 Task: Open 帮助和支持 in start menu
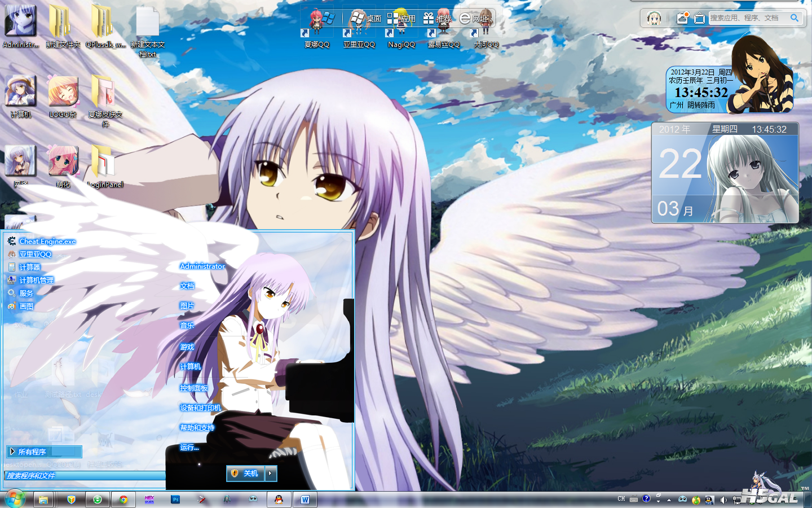coord(197,428)
